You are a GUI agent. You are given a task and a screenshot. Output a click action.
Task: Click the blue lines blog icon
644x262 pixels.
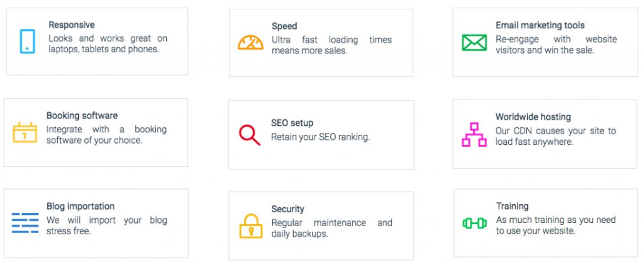click(25, 223)
